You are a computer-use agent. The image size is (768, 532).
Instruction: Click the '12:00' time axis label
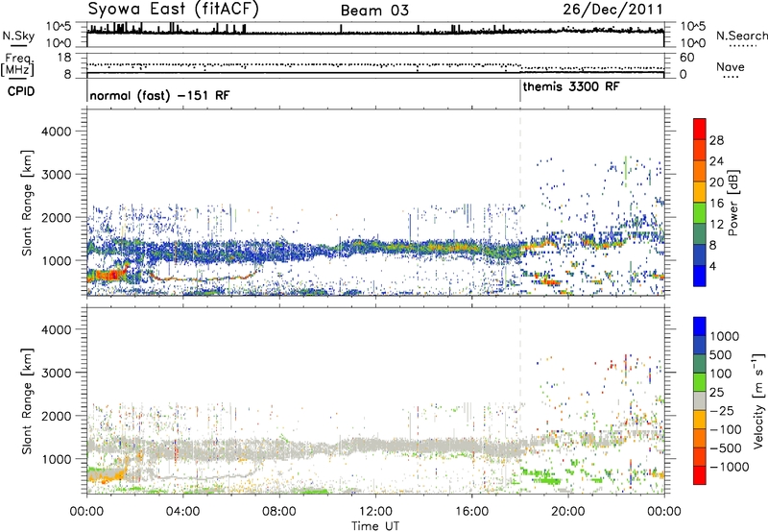375,512
